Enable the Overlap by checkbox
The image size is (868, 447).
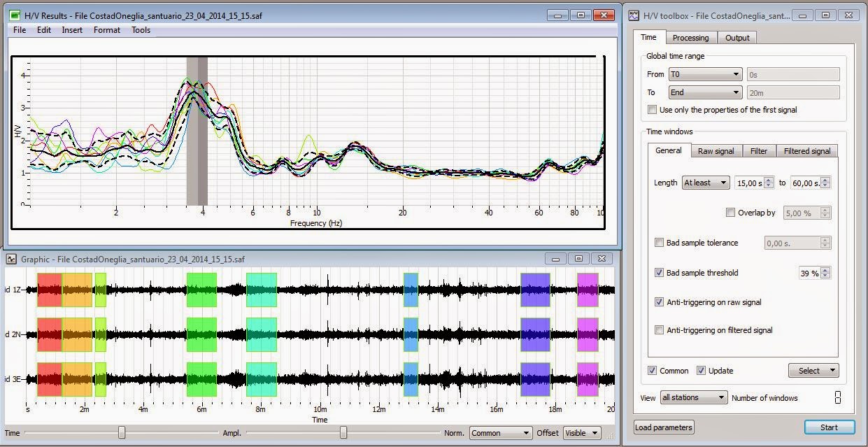tap(731, 213)
